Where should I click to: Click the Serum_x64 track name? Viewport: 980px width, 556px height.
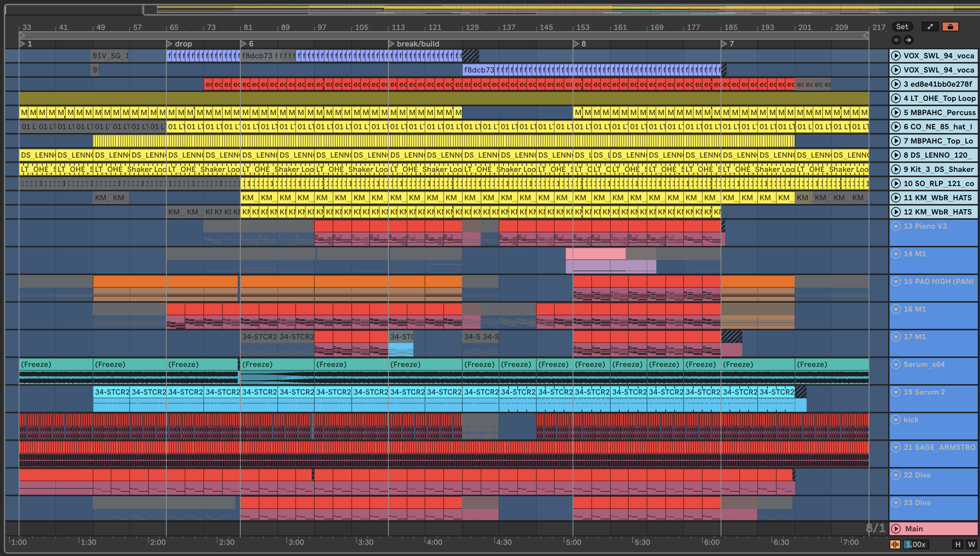924,364
